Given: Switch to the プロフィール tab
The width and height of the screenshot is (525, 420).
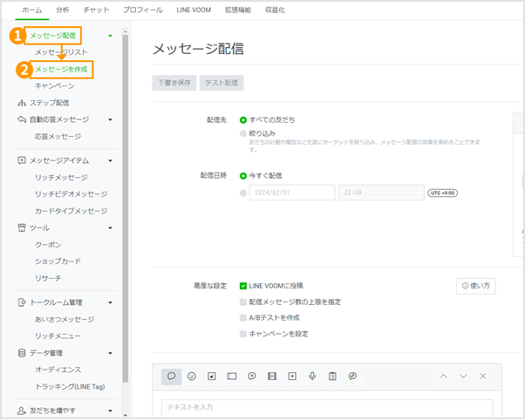Looking at the screenshot, I should point(143,10).
